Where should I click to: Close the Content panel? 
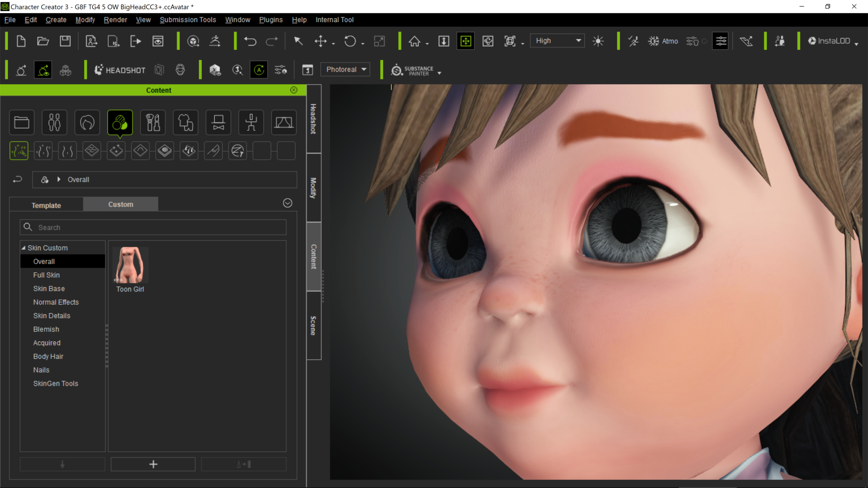click(294, 90)
